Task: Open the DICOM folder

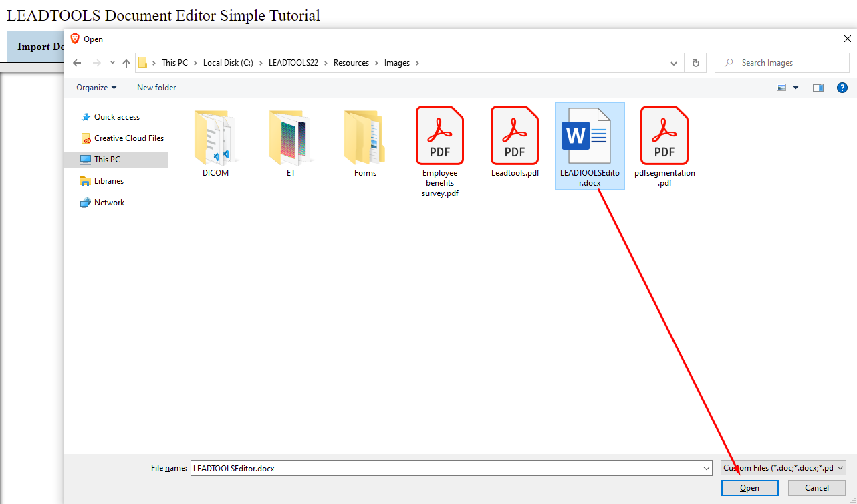Action: pyautogui.click(x=215, y=142)
